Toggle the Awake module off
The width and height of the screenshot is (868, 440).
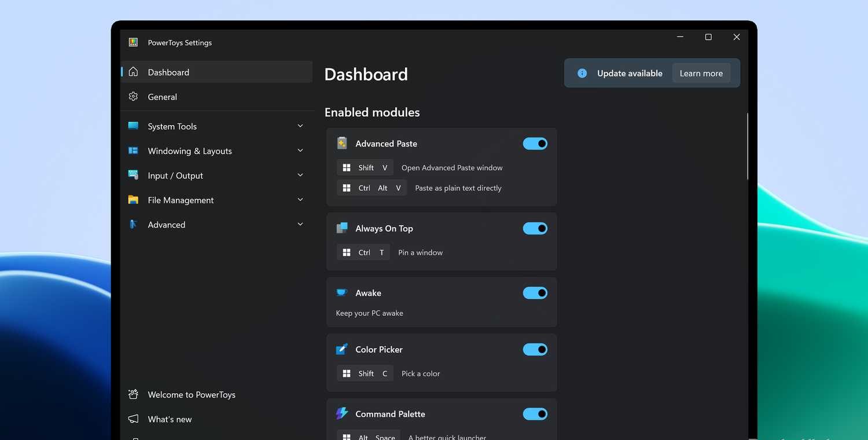tap(535, 293)
